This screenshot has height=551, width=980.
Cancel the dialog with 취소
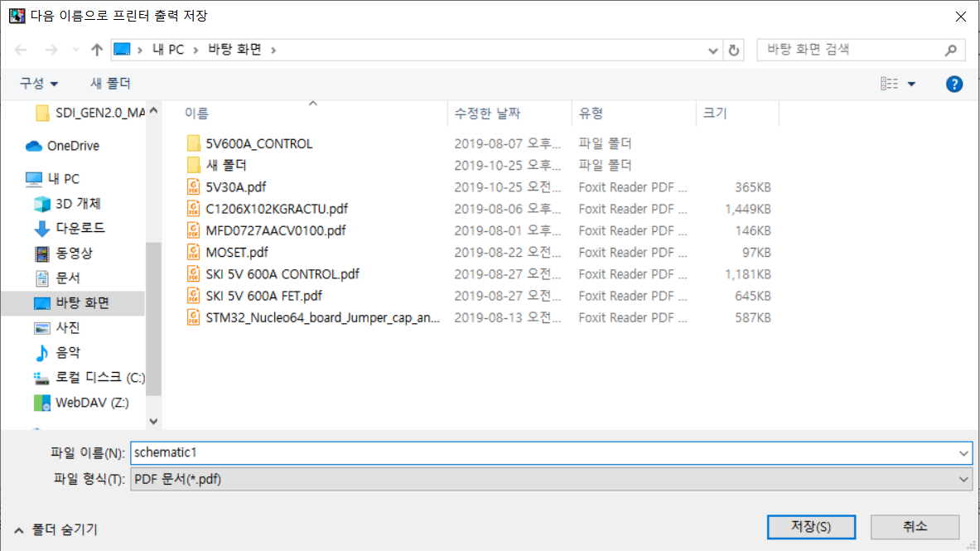tap(915, 527)
